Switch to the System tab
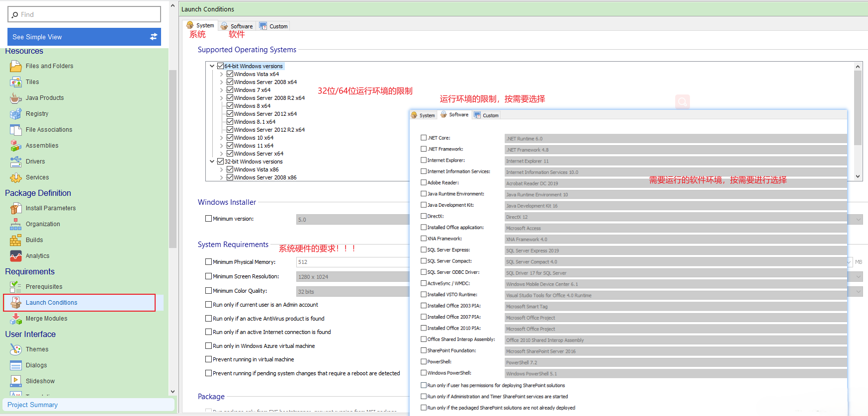Image resolution: width=868 pixels, height=416 pixels. 200,25
